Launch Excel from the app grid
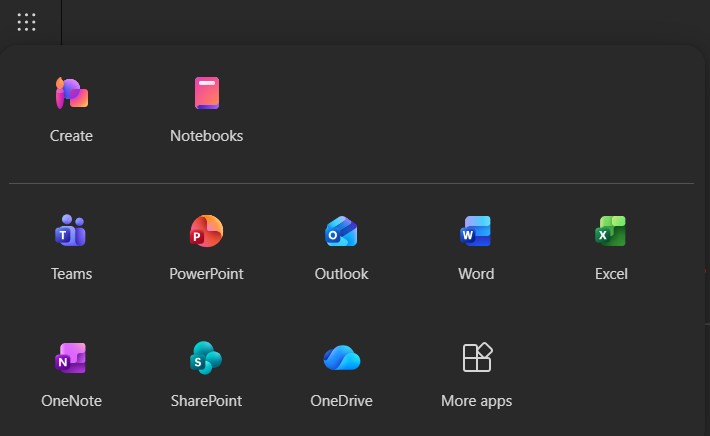710x436 pixels. (611, 231)
